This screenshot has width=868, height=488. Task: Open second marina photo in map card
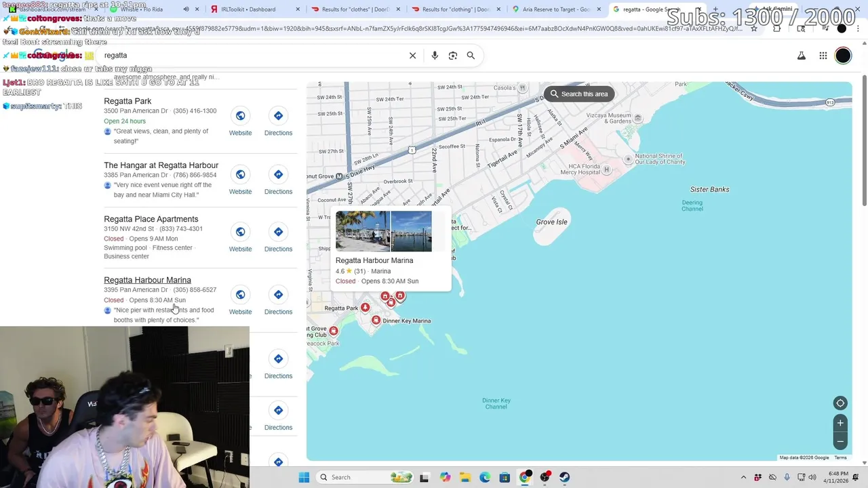pos(411,231)
